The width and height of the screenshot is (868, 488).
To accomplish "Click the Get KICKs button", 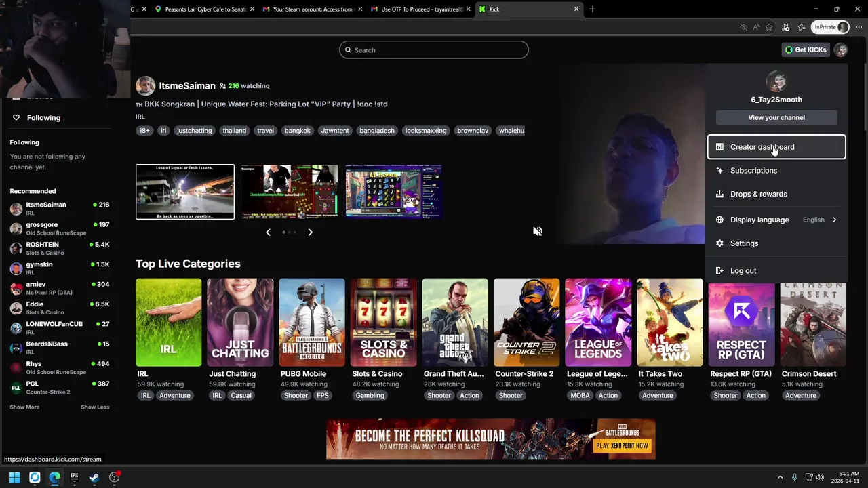I will [x=806, y=49].
